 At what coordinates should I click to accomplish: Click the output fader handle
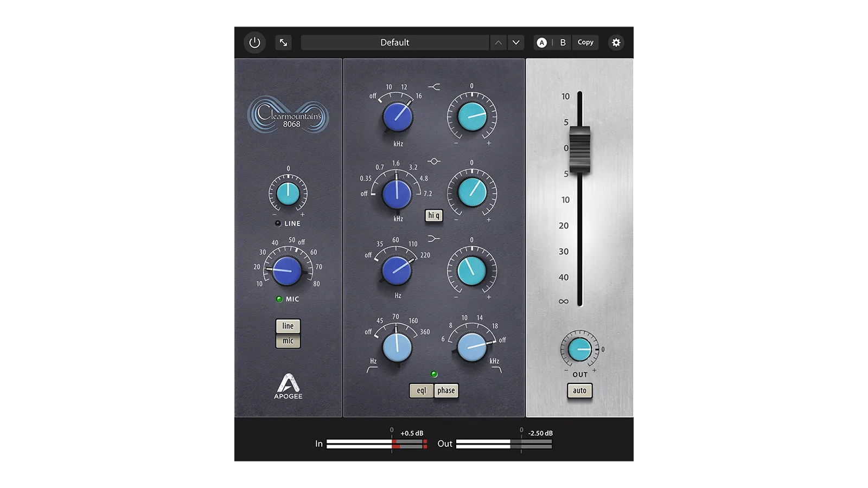click(579, 149)
